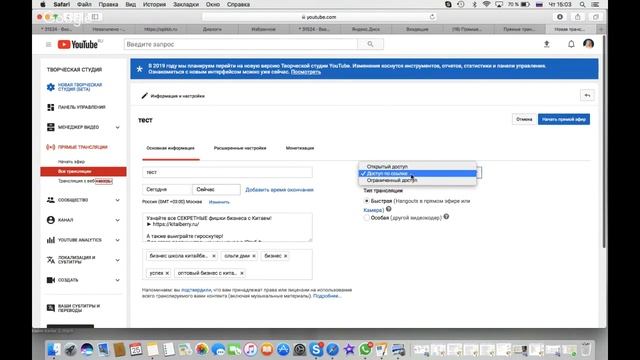Click the Сейчас time field
This screenshot has height=360, width=640.
pyautogui.click(x=216, y=189)
